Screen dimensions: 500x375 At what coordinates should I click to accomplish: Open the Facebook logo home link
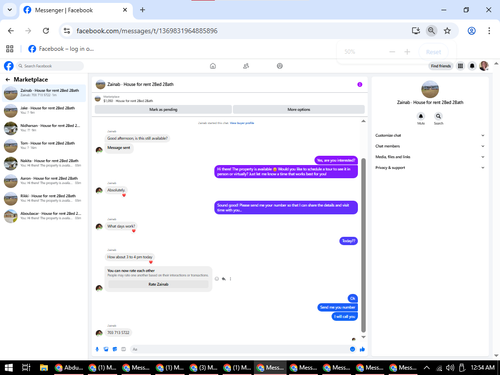coord(9,66)
